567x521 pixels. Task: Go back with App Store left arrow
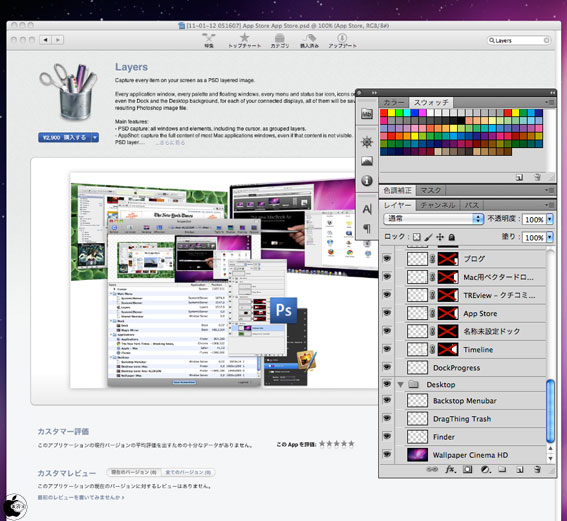[46, 40]
